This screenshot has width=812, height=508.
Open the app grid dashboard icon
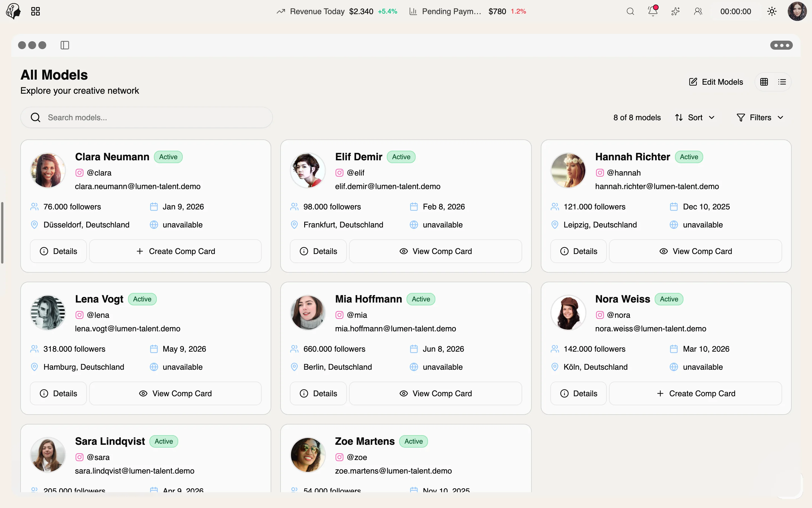(x=36, y=11)
